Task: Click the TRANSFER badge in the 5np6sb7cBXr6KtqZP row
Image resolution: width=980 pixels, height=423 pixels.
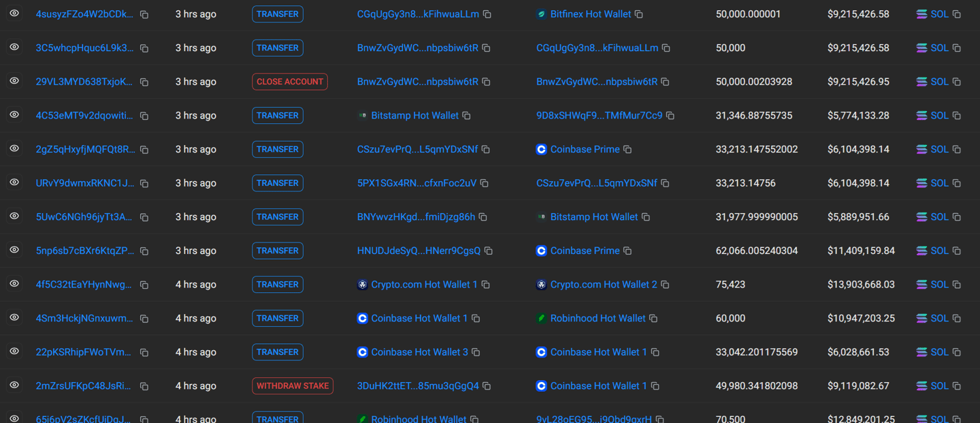Action: pyautogui.click(x=278, y=251)
